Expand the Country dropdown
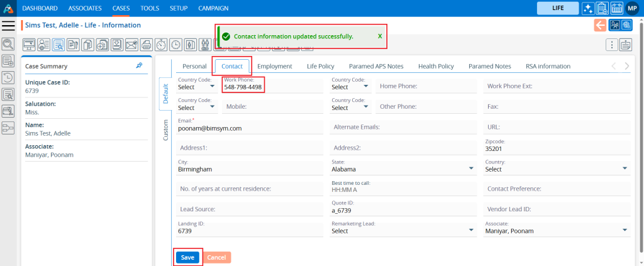This screenshot has height=266, width=644. (625, 169)
